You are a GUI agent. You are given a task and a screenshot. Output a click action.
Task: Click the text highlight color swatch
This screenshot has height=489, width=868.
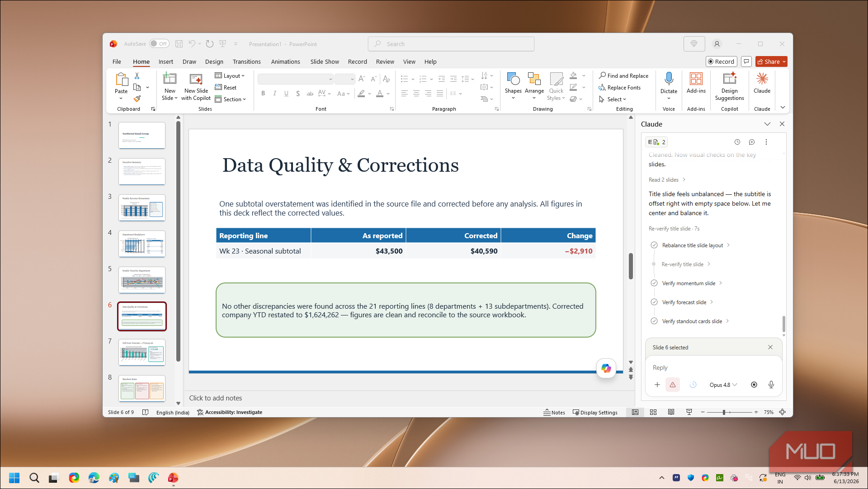[x=361, y=94]
